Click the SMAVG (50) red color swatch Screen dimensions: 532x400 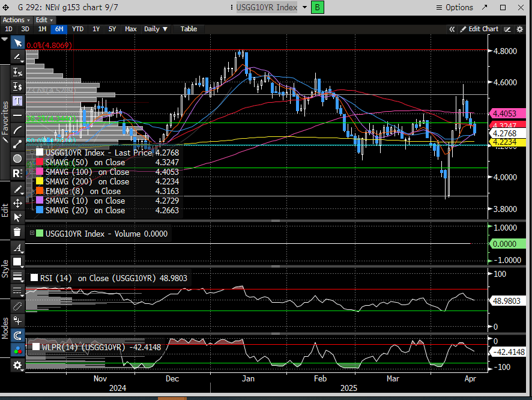(x=40, y=162)
